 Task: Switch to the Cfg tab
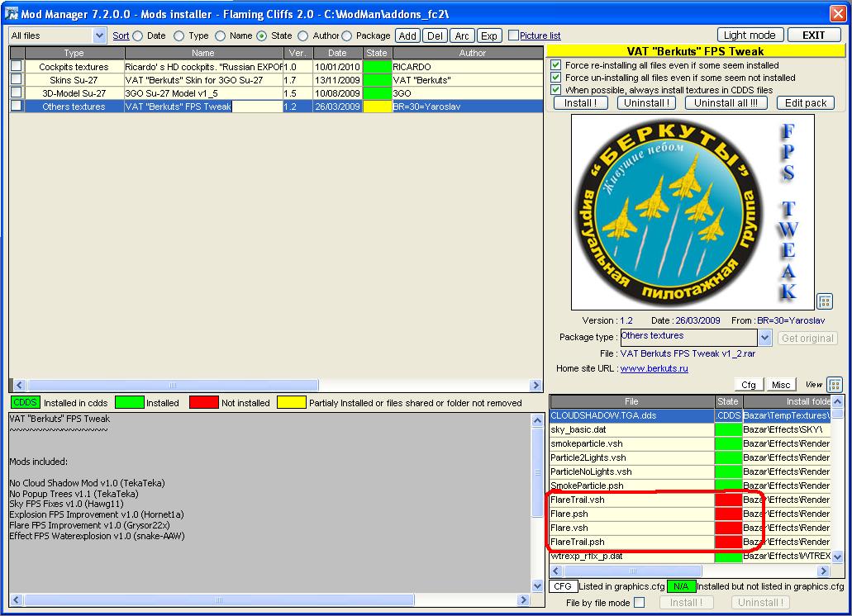[748, 385]
